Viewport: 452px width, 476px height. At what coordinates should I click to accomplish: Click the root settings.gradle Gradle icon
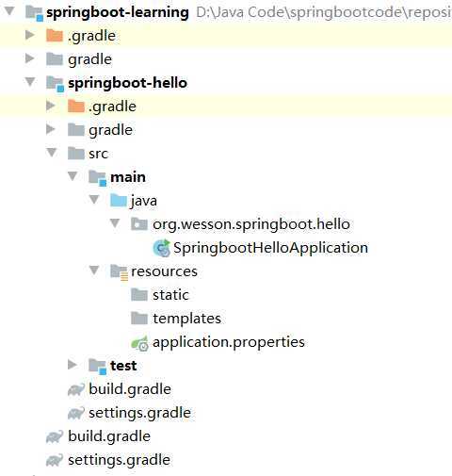[55, 460]
